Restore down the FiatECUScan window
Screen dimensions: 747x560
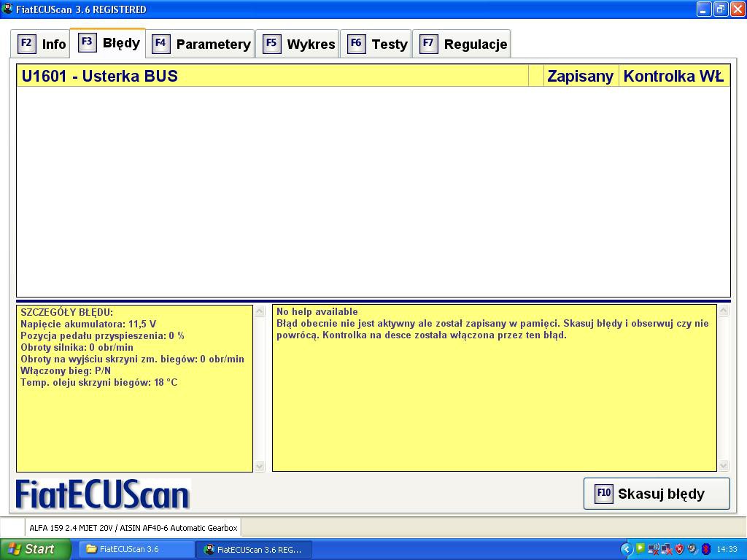coord(721,9)
